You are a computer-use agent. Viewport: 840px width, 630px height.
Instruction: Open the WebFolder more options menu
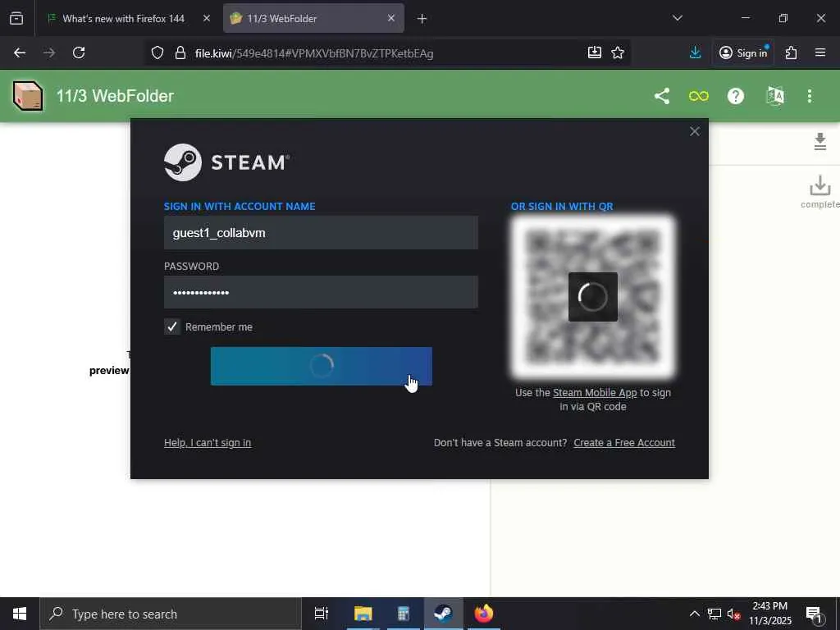tap(810, 96)
